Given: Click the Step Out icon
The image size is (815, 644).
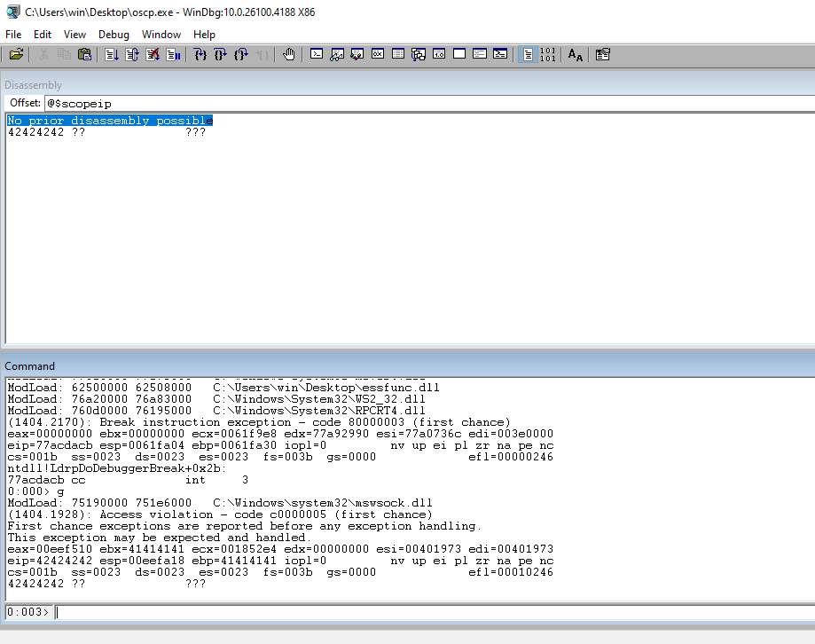Looking at the screenshot, I should pos(241,55).
